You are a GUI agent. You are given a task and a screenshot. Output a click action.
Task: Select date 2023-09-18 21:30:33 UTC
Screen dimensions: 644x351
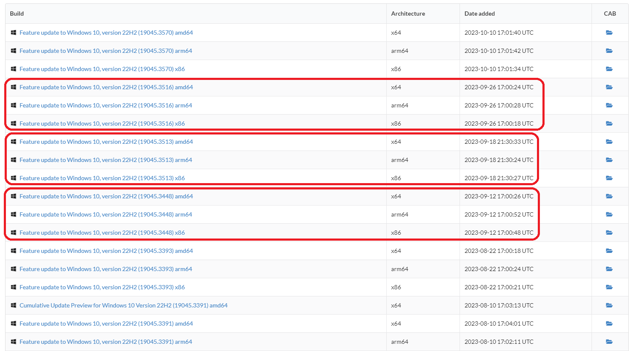pos(499,142)
